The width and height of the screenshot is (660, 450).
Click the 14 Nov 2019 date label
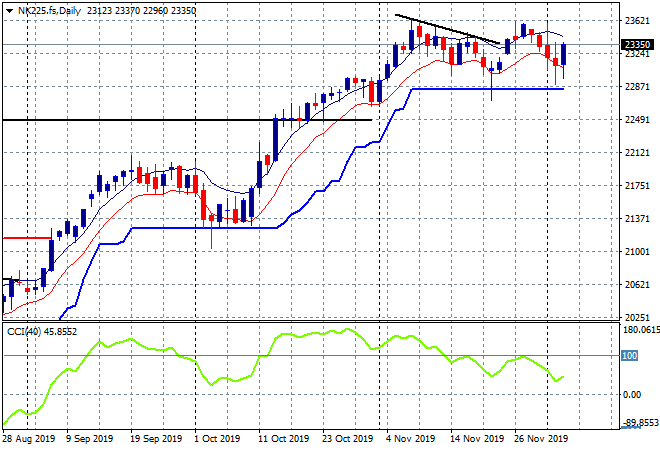[477, 439]
